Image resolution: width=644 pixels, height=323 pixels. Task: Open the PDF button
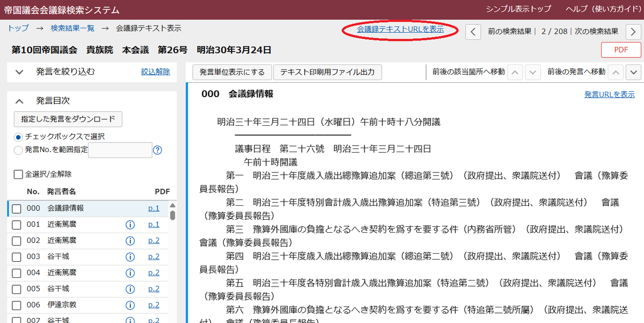point(621,49)
